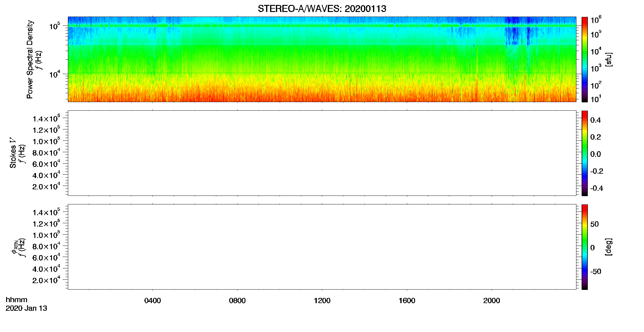The height and width of the screenshot is (332, 644).
Task: Click the Power Spectral Density colorbar
Action: click(584, 59)
